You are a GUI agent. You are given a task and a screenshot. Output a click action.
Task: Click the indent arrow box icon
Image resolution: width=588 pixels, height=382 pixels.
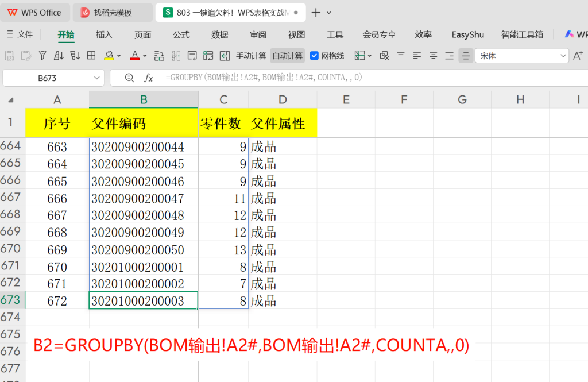tap(225, 56)
